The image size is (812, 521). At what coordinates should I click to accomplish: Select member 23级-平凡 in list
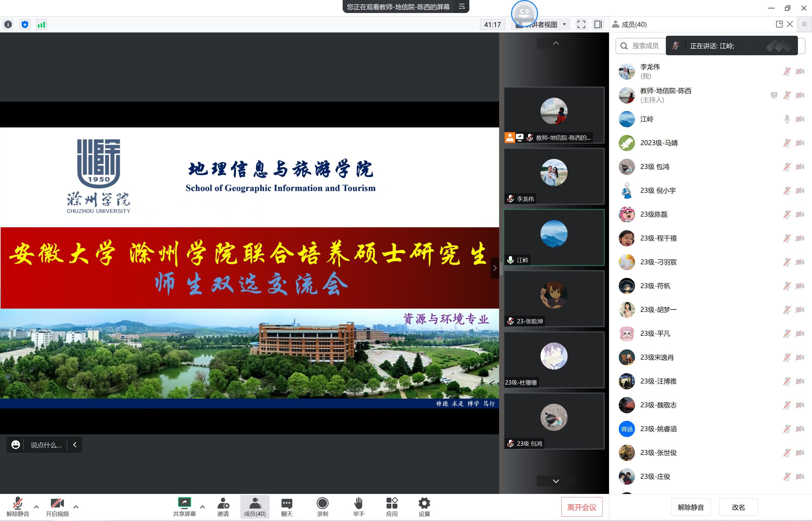click(x=710, y=334)
